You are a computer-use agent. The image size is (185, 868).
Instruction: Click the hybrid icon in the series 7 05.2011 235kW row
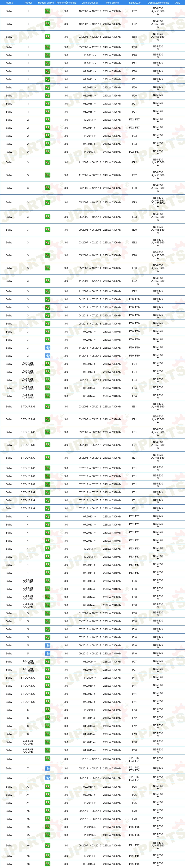tap(47, 769)
